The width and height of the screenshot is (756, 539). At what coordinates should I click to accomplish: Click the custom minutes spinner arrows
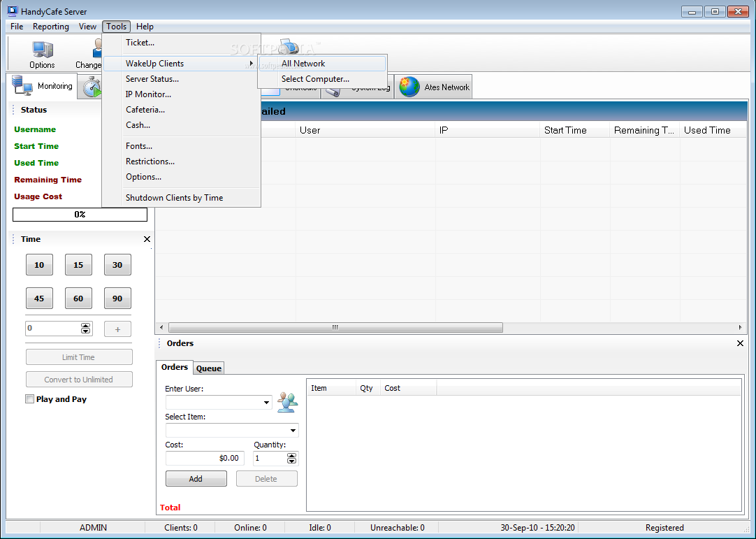pyautogui.click(x=85, y=328)
